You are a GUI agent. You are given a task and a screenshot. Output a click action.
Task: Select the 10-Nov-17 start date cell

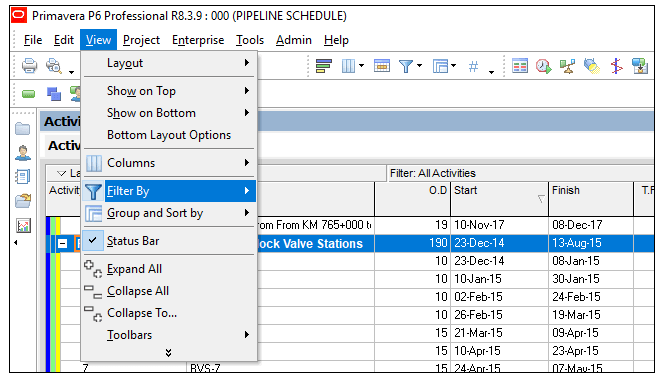[499, 225]
